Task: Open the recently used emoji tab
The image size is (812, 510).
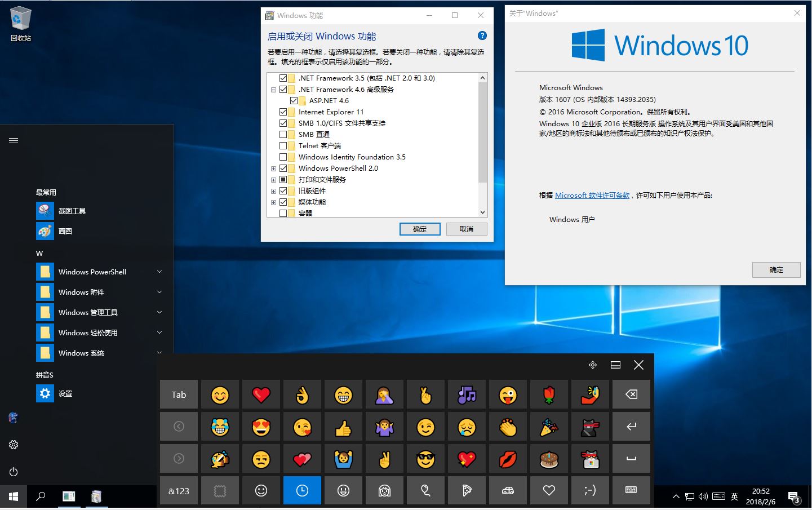Action: pos(302,490)
